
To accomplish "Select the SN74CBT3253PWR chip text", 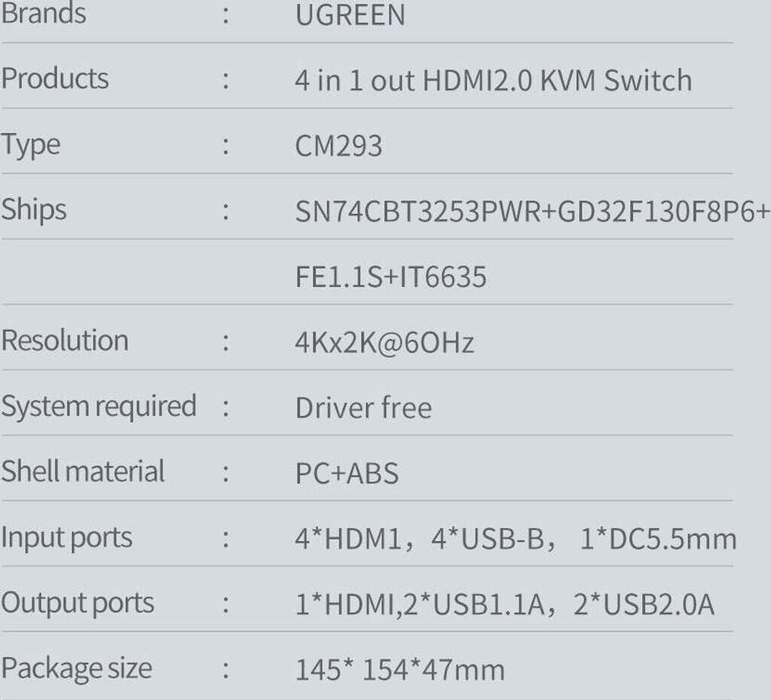I will 418,212.
